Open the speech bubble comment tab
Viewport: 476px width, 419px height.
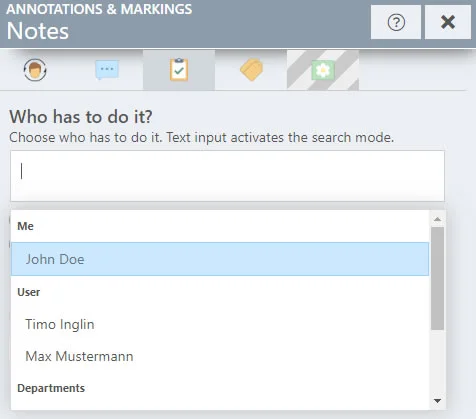[x=107, y=70]
